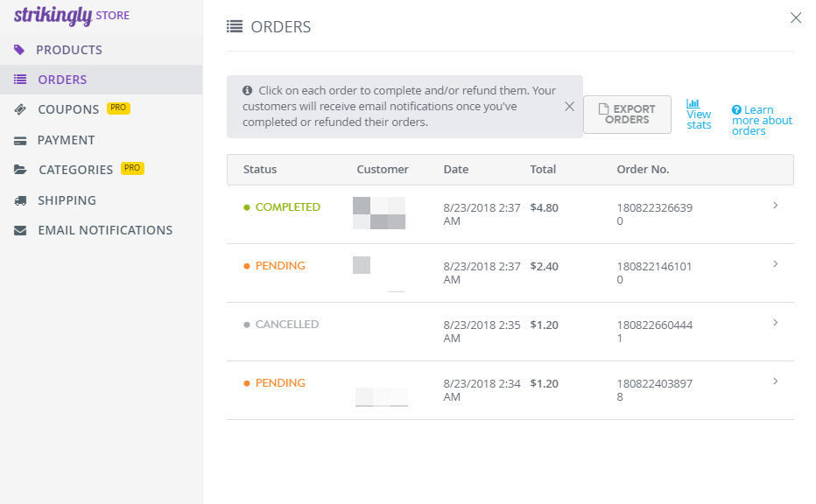Viewport: 816px width, 504px height.
Task: Open Learn more about orders link
Action: [762, 121]
